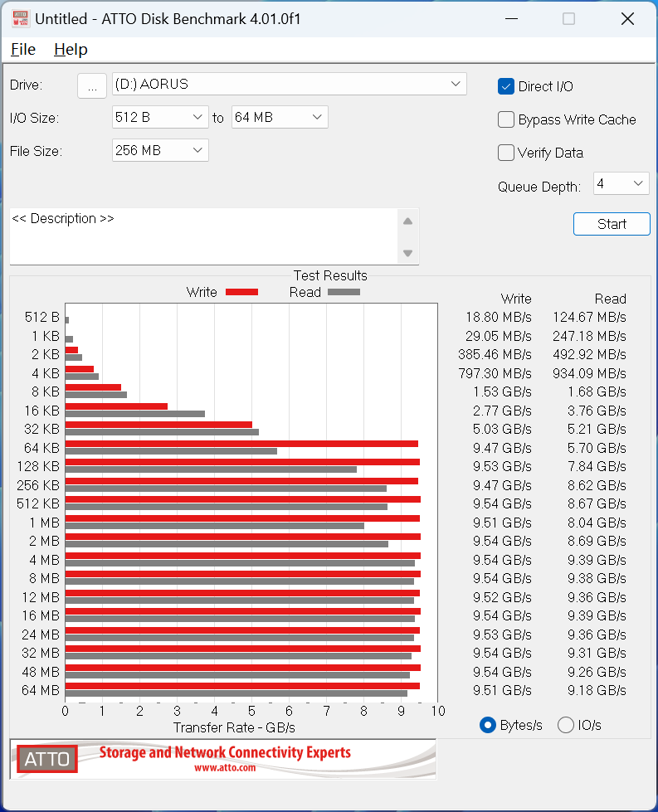Image resolution: width=658 pixels, height=812 pixels.
Task: Enable Bypass Write Cache option
Action: point(506,119)
